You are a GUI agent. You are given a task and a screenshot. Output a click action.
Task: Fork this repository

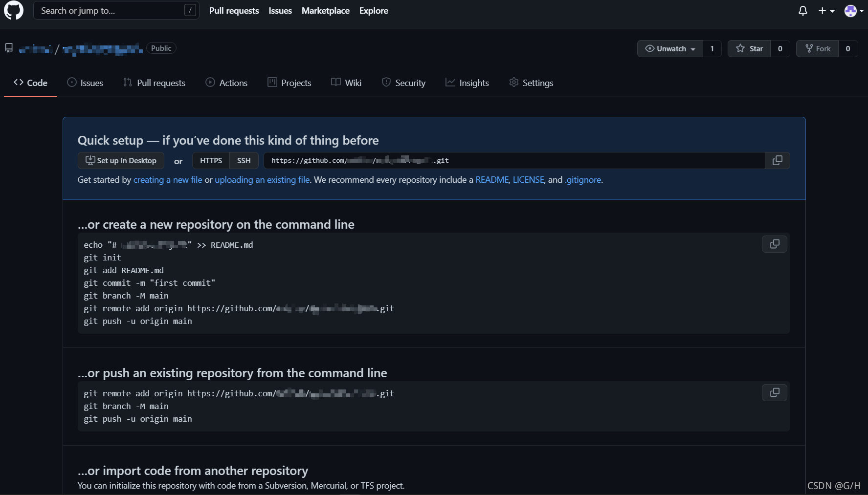pos(818,48)
